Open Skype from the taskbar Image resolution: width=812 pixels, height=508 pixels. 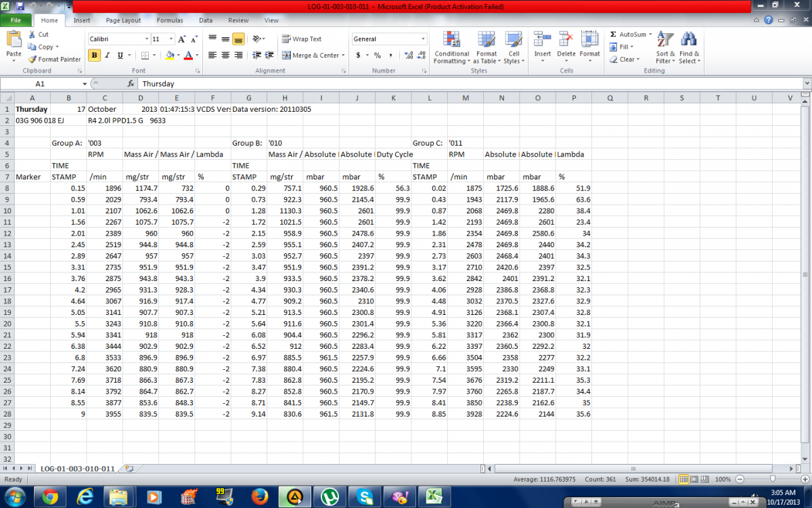(365, 497)
